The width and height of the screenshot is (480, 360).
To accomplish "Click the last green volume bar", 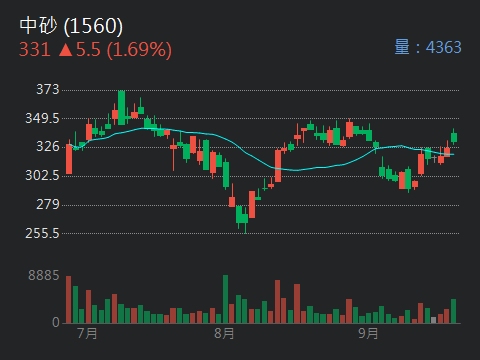I will pyautogui.click(x=453, y=311).
